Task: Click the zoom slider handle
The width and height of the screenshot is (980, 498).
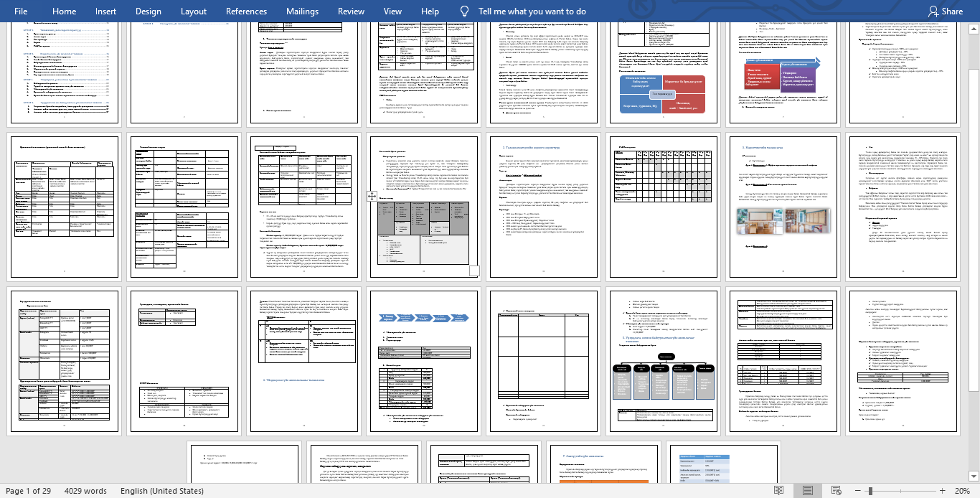Action: 870,491
